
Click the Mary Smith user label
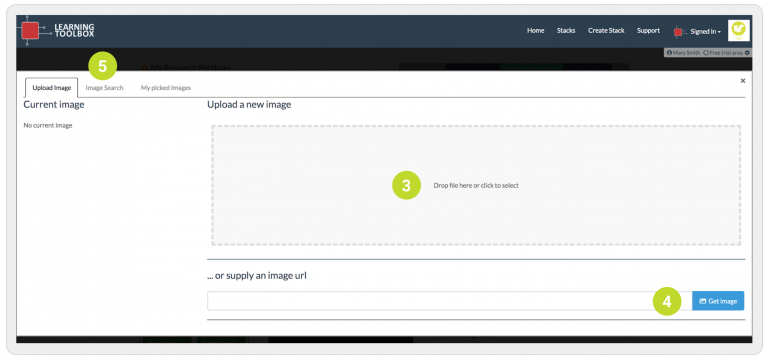coord(683,52)
